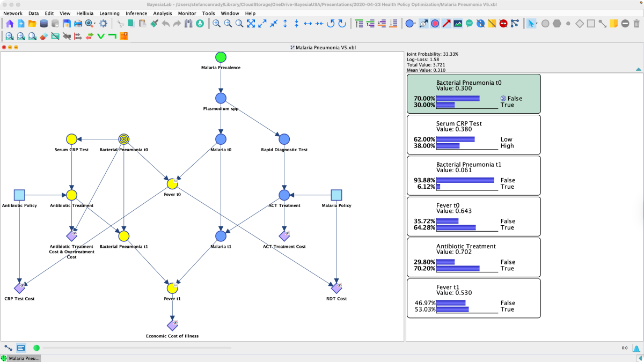Screen dimensions: 644x362
Task: Select the Malaria Prevalence green node
Action: pos(221,57)
